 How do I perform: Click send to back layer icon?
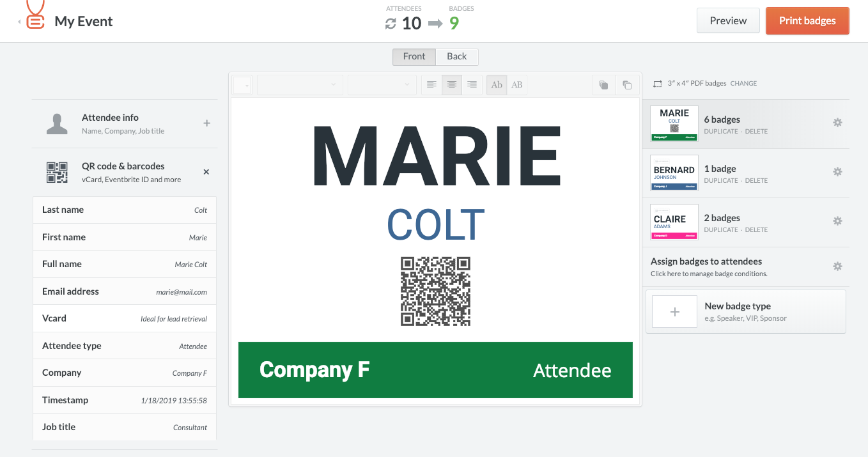point(627,85)
